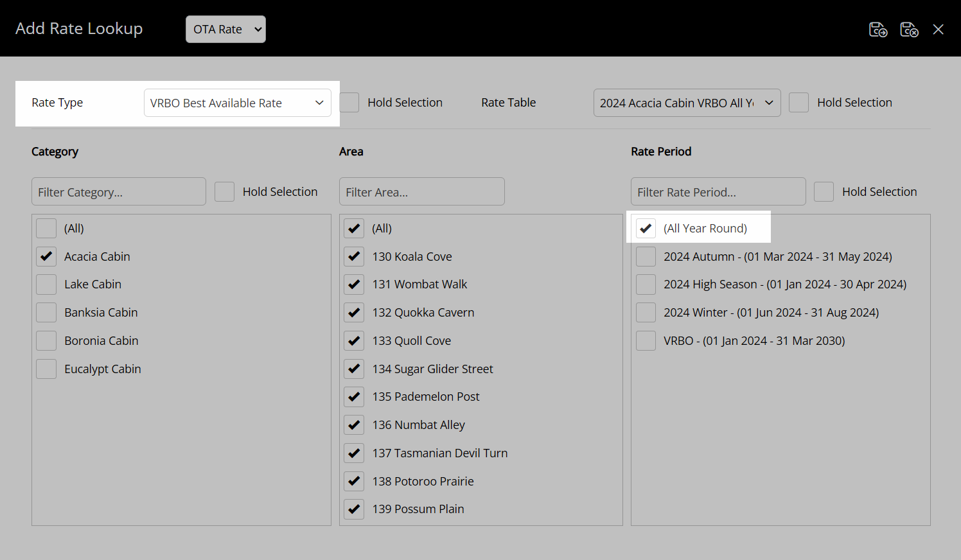Uncheck the 130 Koala Cove checkbox
Image resolution: width=961 pixels, height=560 pixels.
[x=354, y=256]
